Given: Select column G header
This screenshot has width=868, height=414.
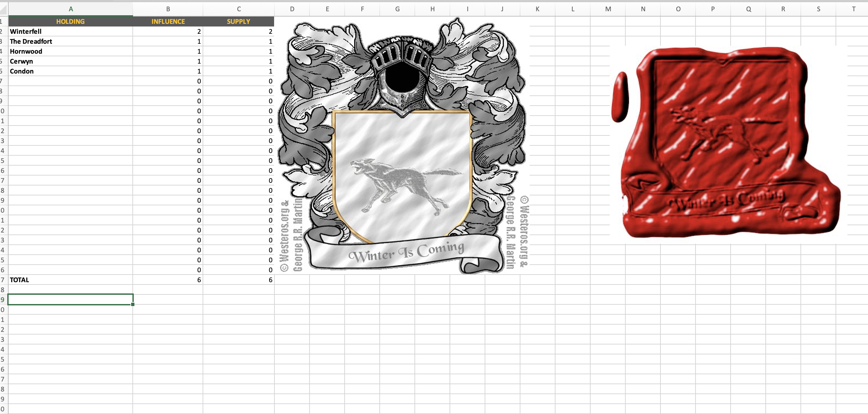Looking at the screenshot, I should coord(397,9).
